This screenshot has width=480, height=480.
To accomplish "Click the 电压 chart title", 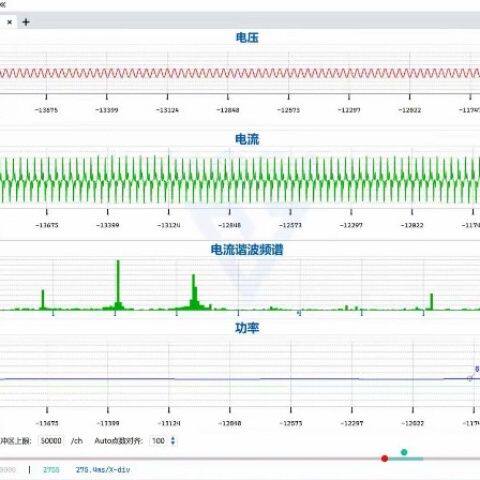I will (x=247, y=37).
